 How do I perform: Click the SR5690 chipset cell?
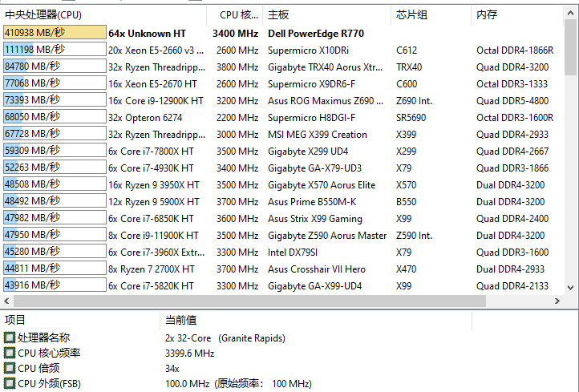pos(411,118)
